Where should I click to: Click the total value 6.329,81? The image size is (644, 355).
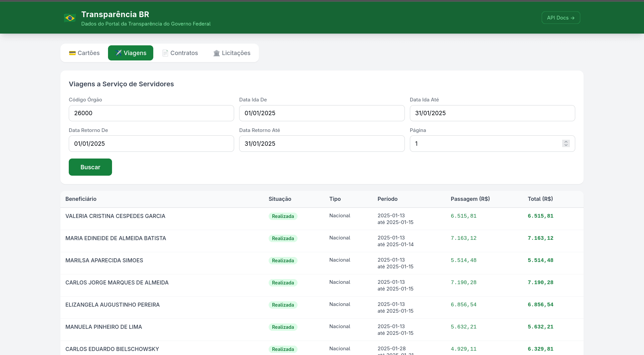pos(540,349)
